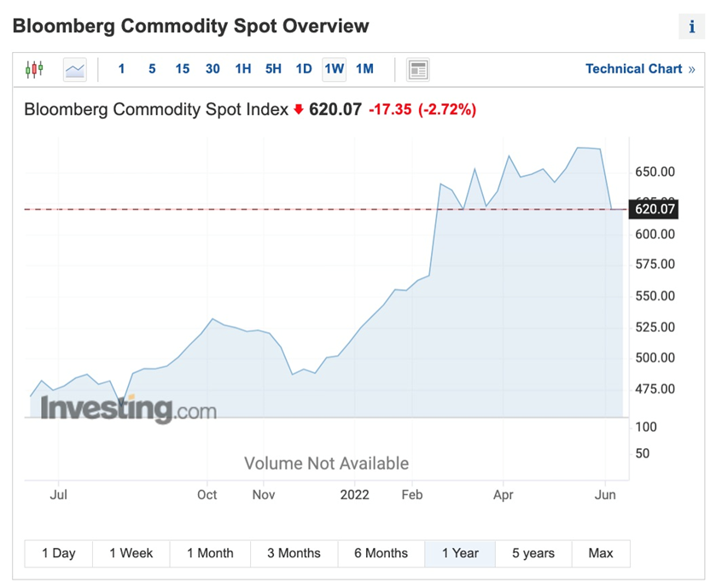Show the 1 Day range tab
Image resolution: width=716 pixels, height=588 pixels.
59,553
